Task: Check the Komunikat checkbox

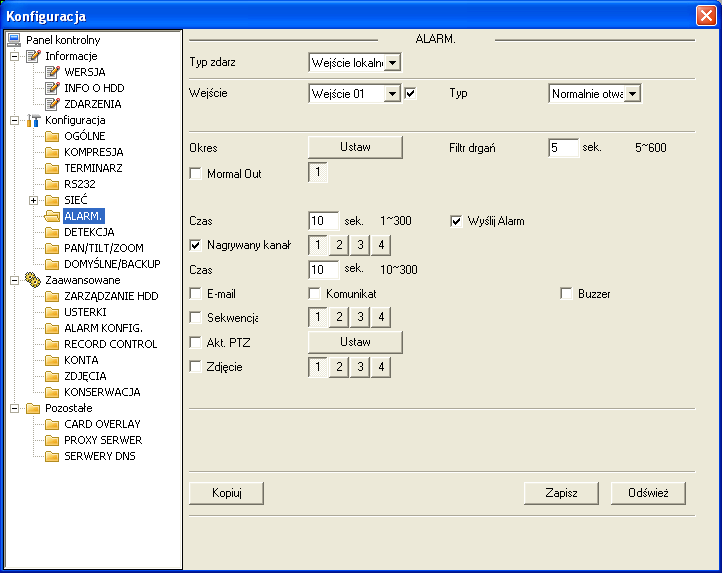Action: (314, 294)
